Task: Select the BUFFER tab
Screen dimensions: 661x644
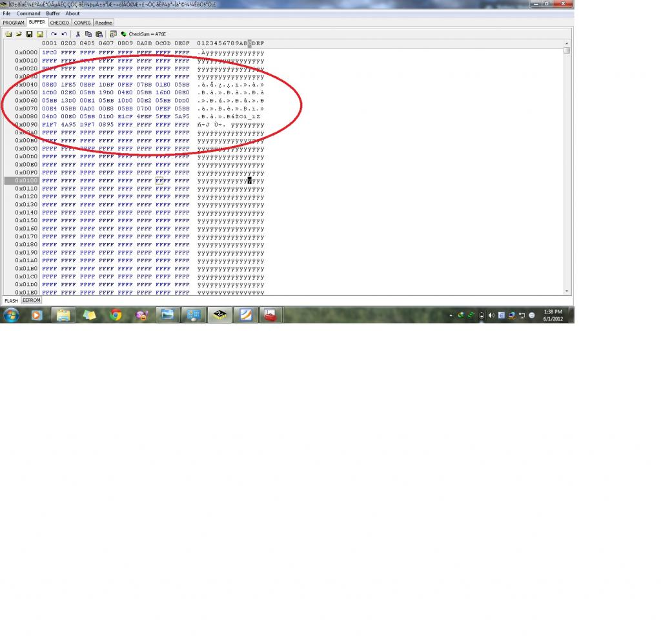Action: click(x=37, y=22)
